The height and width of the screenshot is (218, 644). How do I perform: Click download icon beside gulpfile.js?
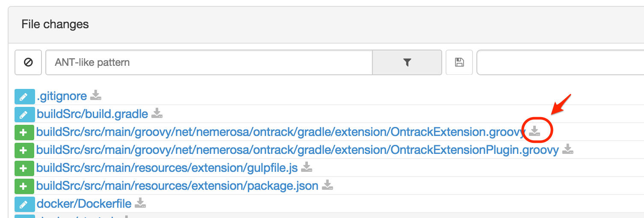(306, 167)
